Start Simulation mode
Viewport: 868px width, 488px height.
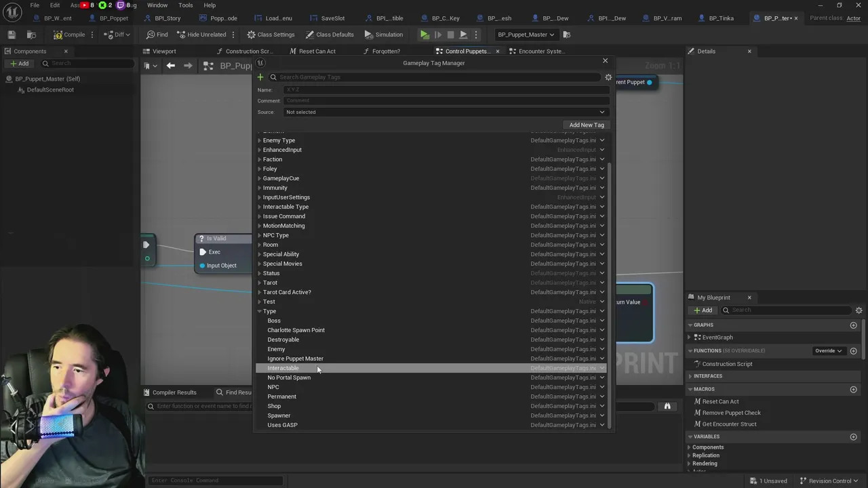[x=384, y=35]
